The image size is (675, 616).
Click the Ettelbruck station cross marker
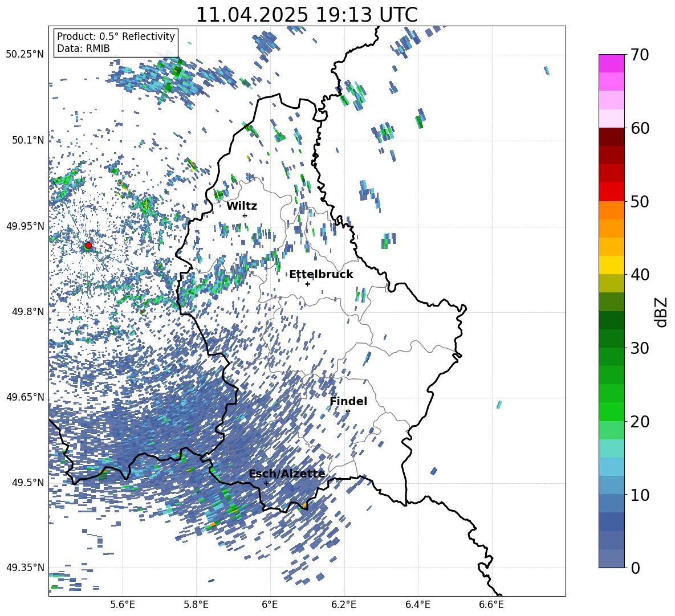click(307, 284)
